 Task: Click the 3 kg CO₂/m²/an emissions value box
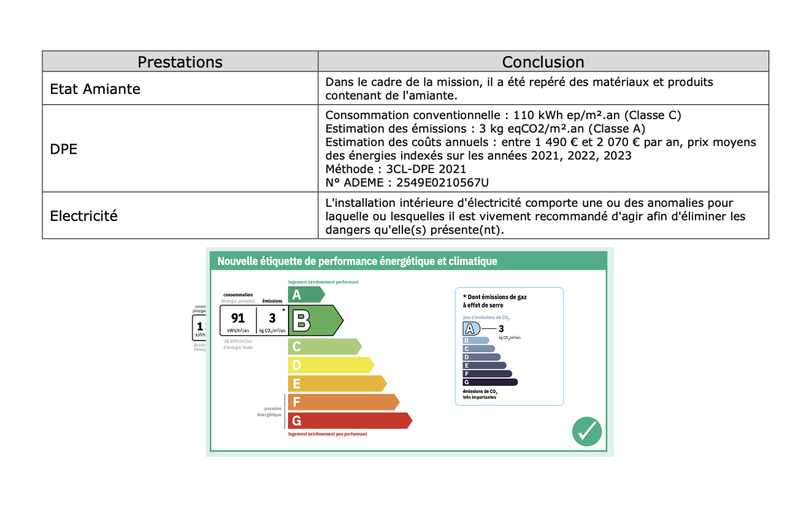(x=272, y=320)
